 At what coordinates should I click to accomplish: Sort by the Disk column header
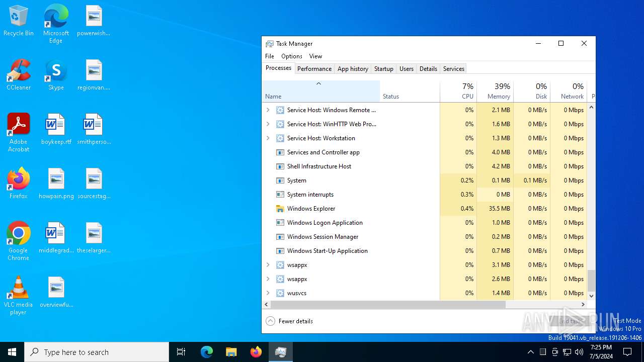(x=532, y=92)
